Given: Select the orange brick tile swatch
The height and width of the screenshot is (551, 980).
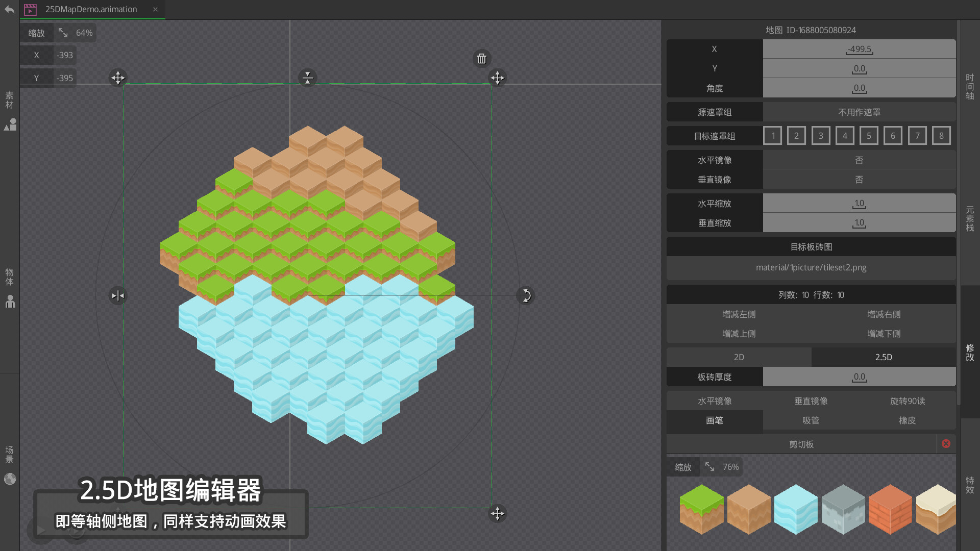Looking at the screenshot, I should click(890, 509).
